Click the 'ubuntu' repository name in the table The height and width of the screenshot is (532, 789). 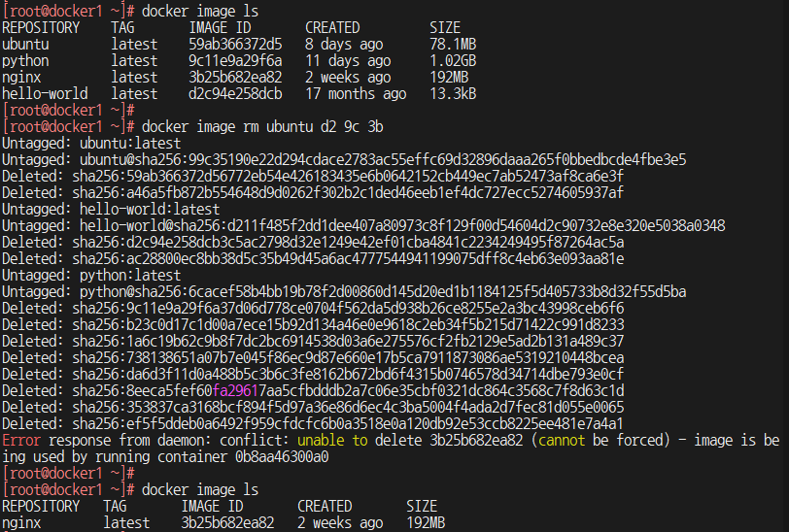tap(25, 45)
